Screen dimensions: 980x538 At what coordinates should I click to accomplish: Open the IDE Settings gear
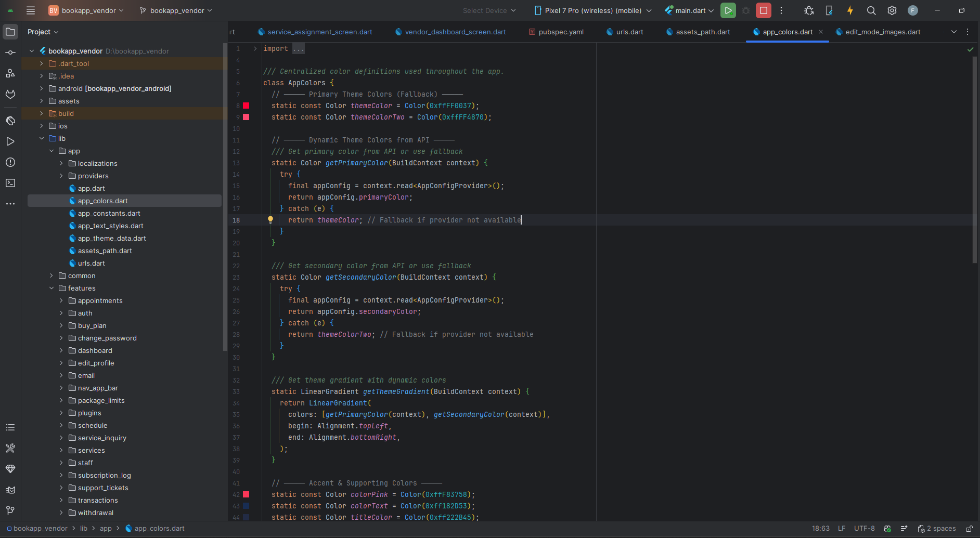tap(892, 10)
